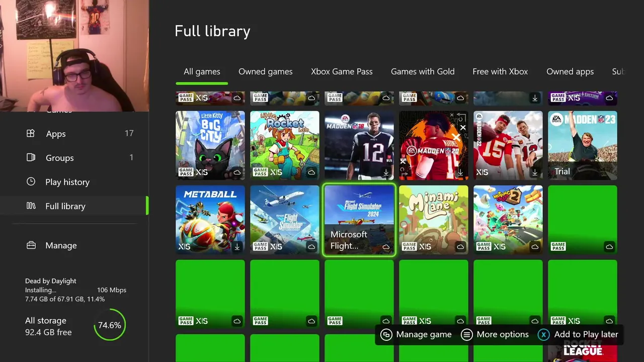The height and width of the screenshot is (362, 644).
Task: Select the Metaball game tile
Action: tap(210, 220)
